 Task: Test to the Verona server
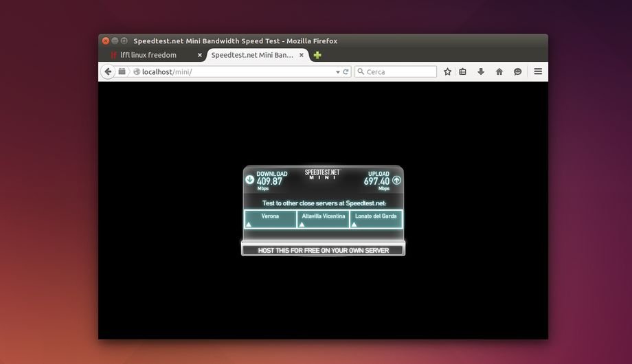[270, 219]
